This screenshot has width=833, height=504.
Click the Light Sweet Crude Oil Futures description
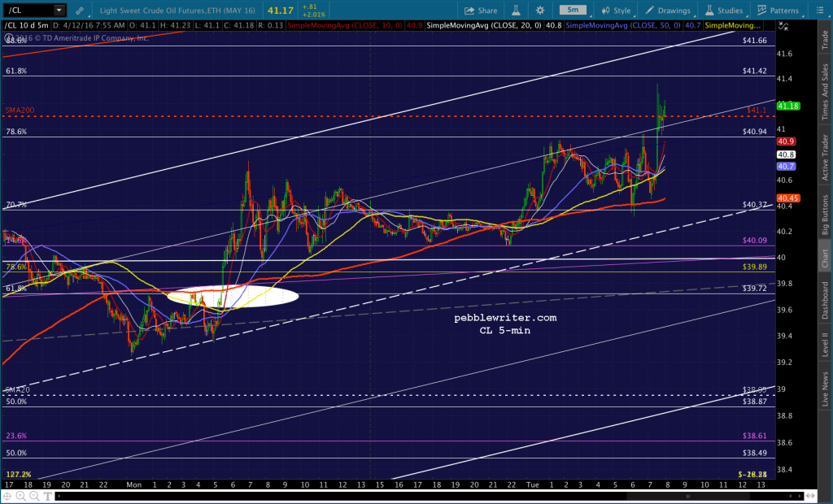tap(177, 10)
